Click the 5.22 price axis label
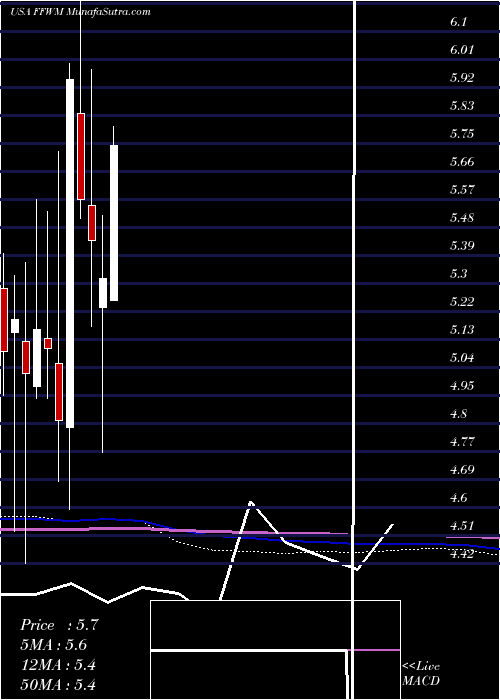The width and height of the screenshot is (500, 700). 462,302
